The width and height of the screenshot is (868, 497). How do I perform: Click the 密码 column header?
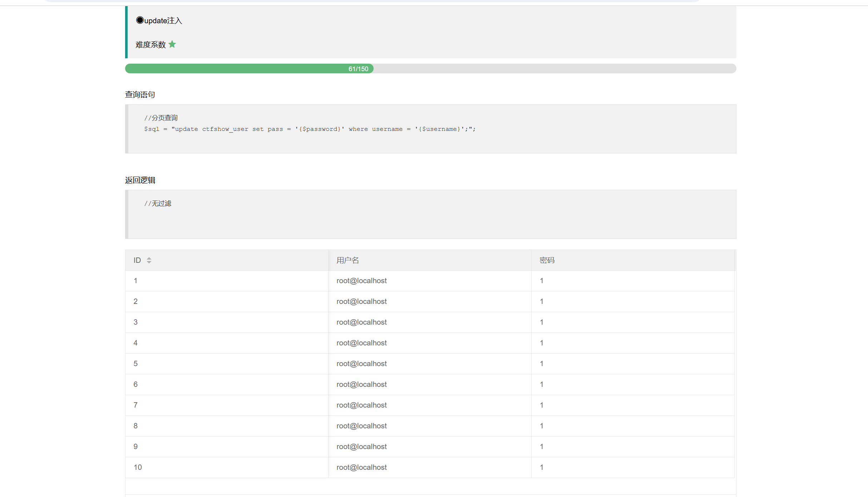coord(547,260)
